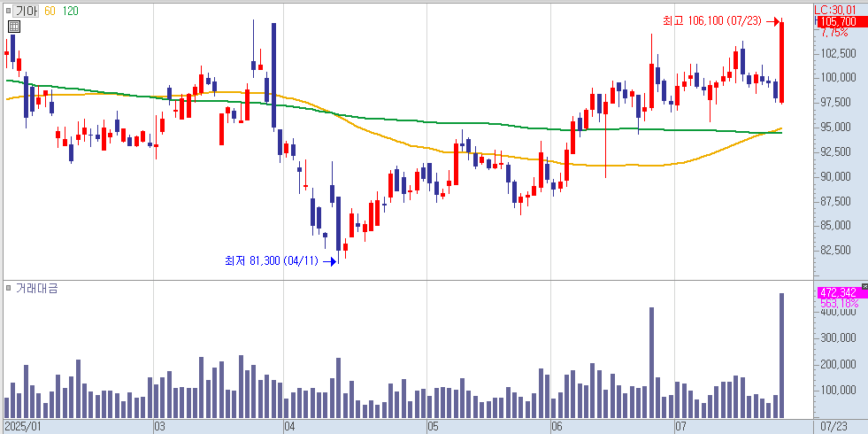
Task: Click the 05 month axis label
Action: 434,427
